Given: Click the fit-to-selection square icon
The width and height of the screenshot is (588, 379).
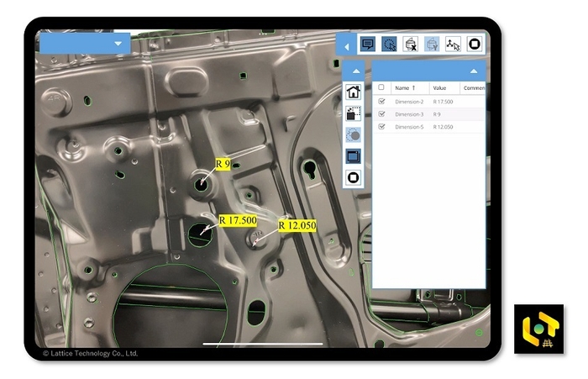Looking at the screenshot, I should point(354,113).
